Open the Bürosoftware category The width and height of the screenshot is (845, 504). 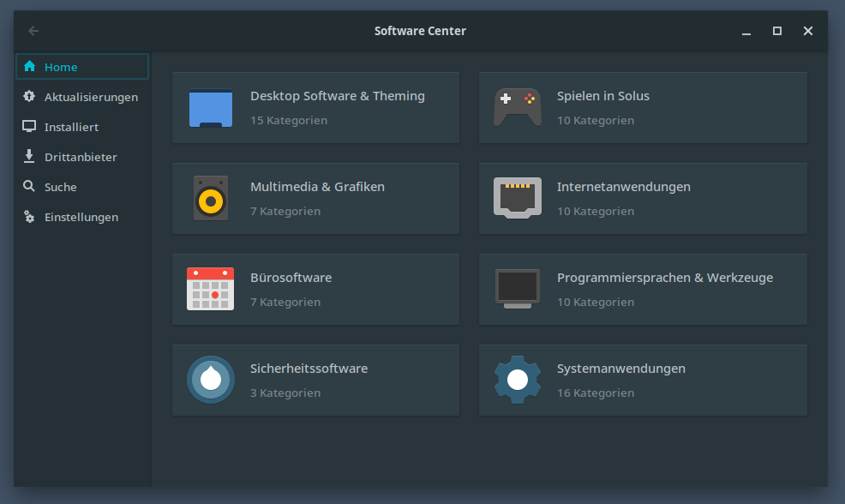315,289
